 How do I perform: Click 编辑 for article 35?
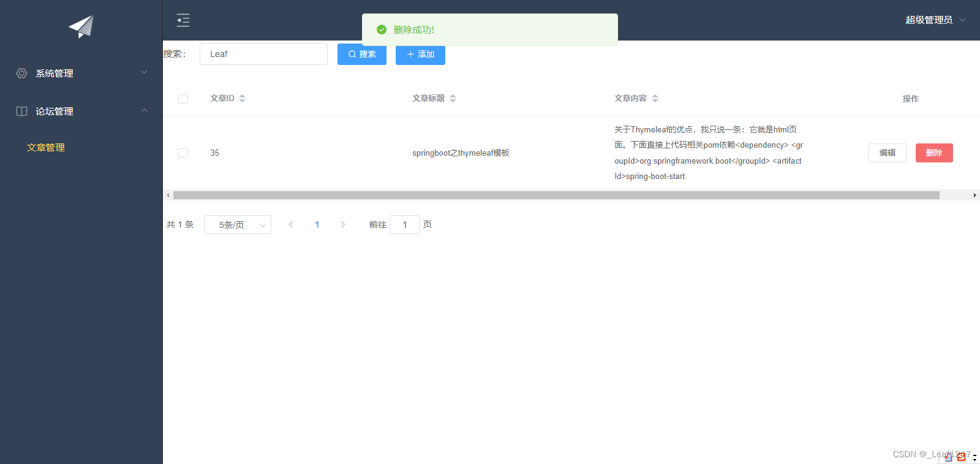point(888,153)
